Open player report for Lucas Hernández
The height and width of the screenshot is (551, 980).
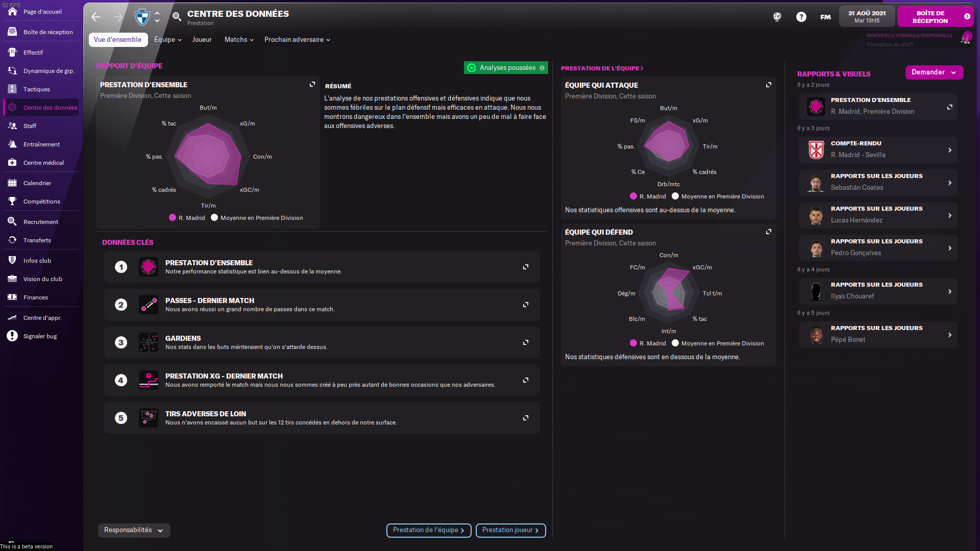point(878,215)
